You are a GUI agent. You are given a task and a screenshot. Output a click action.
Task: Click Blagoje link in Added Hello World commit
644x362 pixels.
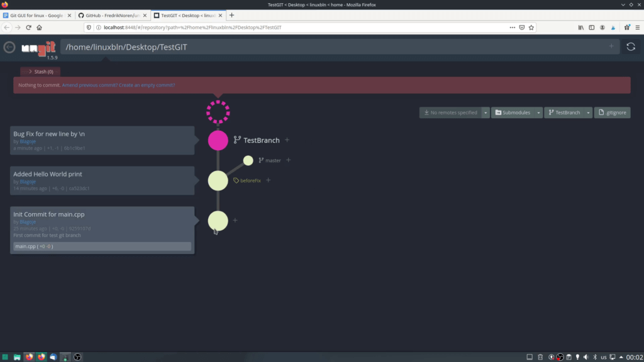28,182
